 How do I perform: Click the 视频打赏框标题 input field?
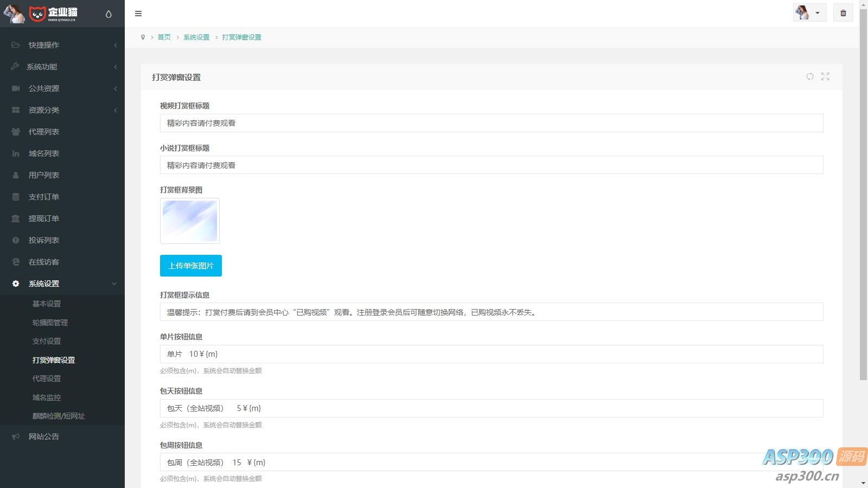pos(491,123)
